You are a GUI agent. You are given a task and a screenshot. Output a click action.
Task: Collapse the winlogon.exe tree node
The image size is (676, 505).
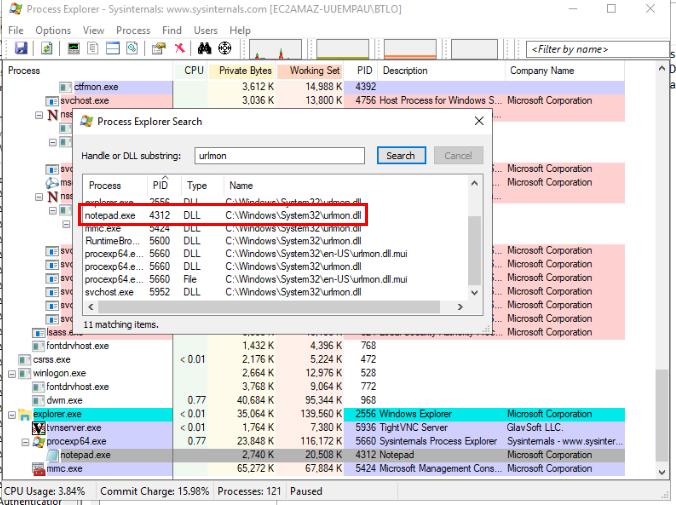click(x=12, y=373)
